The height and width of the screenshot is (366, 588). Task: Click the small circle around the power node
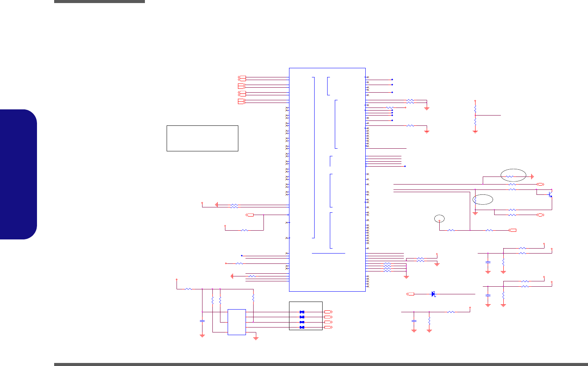coord(439,218)
